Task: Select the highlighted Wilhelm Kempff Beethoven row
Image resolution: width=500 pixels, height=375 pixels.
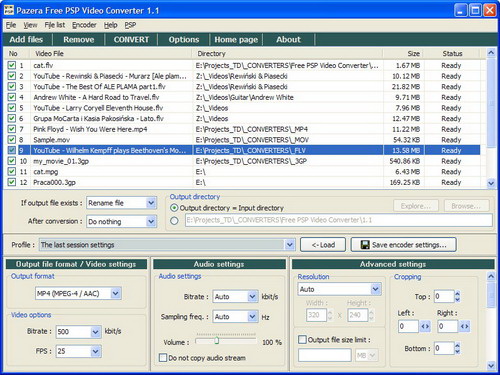Action: pos(243,150)
